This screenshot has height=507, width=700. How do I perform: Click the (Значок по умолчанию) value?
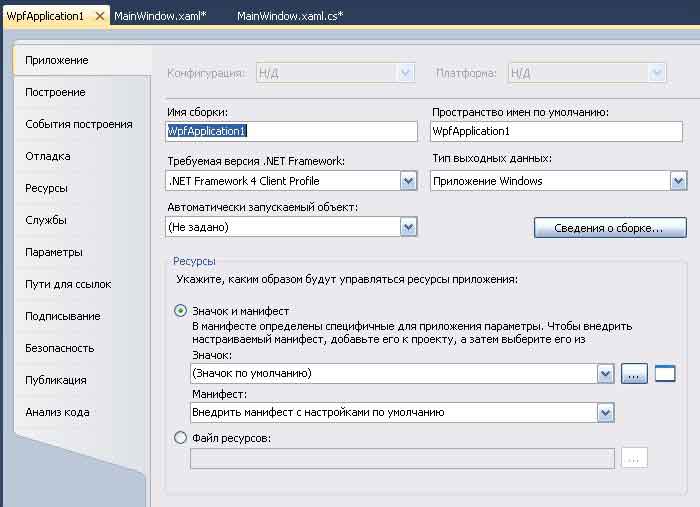point(252,373)
